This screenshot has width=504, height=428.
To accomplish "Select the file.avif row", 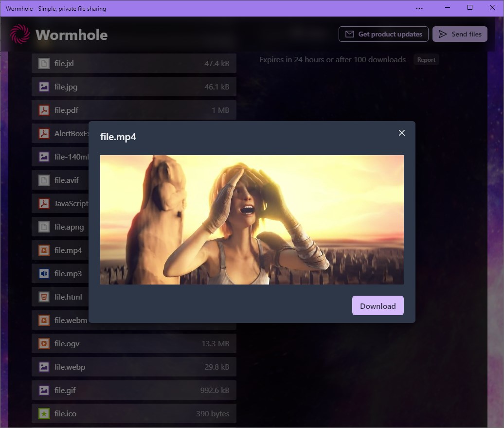I will 60,180.
